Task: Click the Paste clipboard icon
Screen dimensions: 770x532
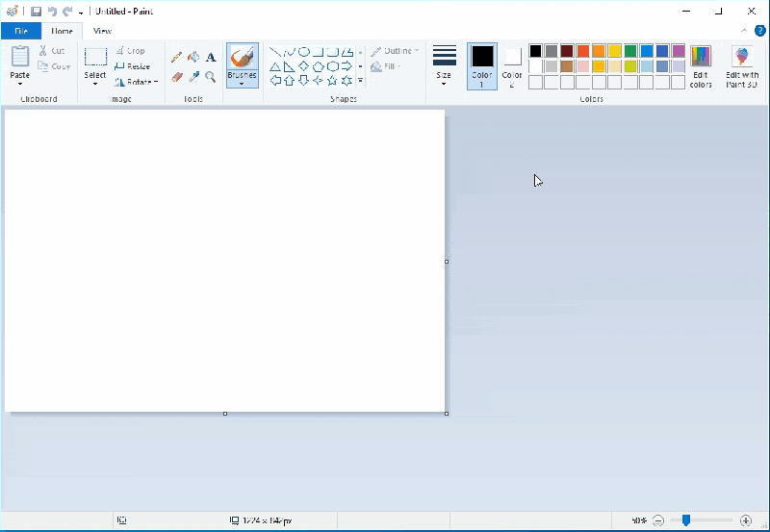Action: pos(20,57)
